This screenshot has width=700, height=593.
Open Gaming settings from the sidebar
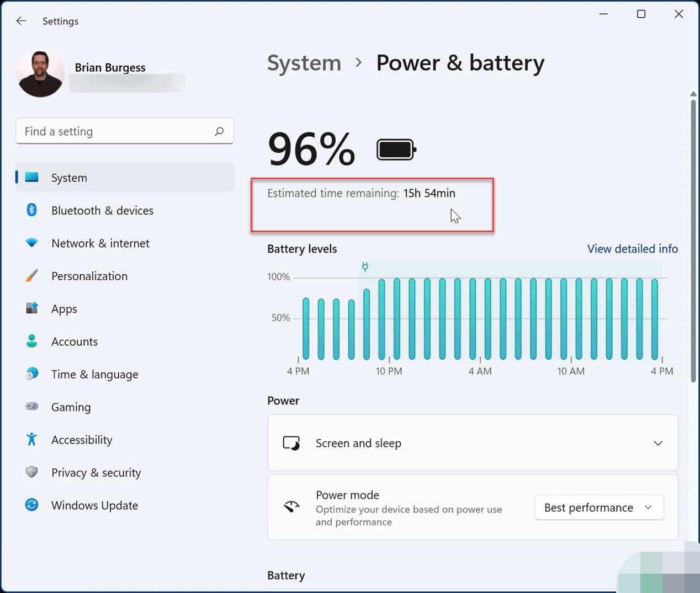32,407
